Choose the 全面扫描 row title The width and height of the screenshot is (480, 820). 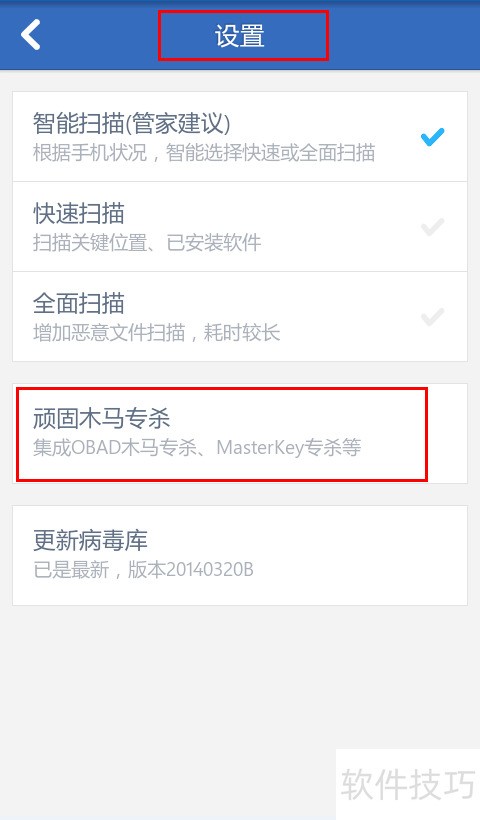(79, 304)
